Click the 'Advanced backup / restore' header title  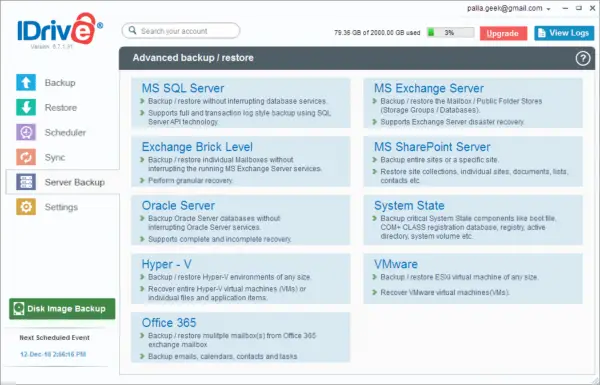[x=193, y=58]
